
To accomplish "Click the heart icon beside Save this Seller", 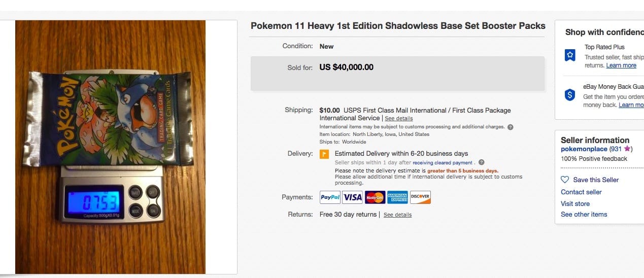I will (x=565, y=180).
